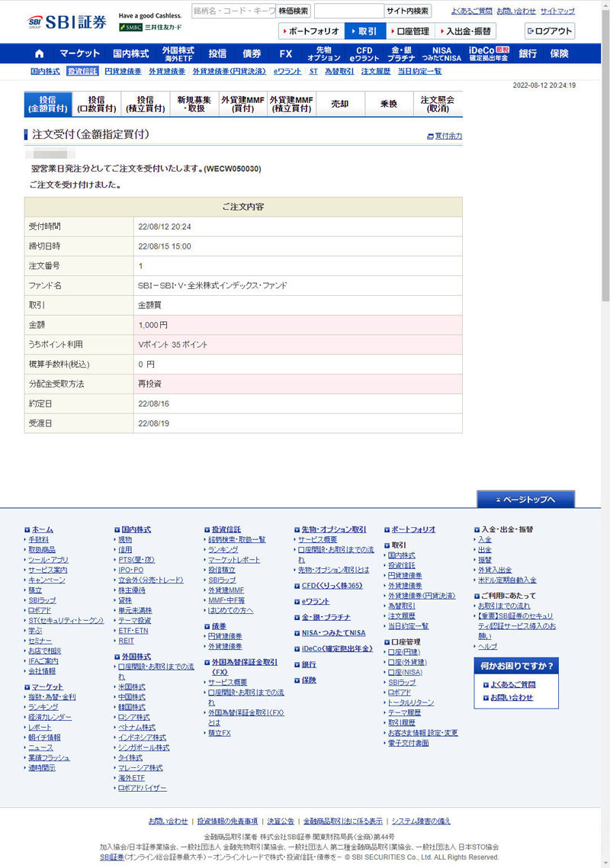This screenshot has width=610, height=868.
Task: Click the home icon in navigation bar
Action: coord(39,53)
